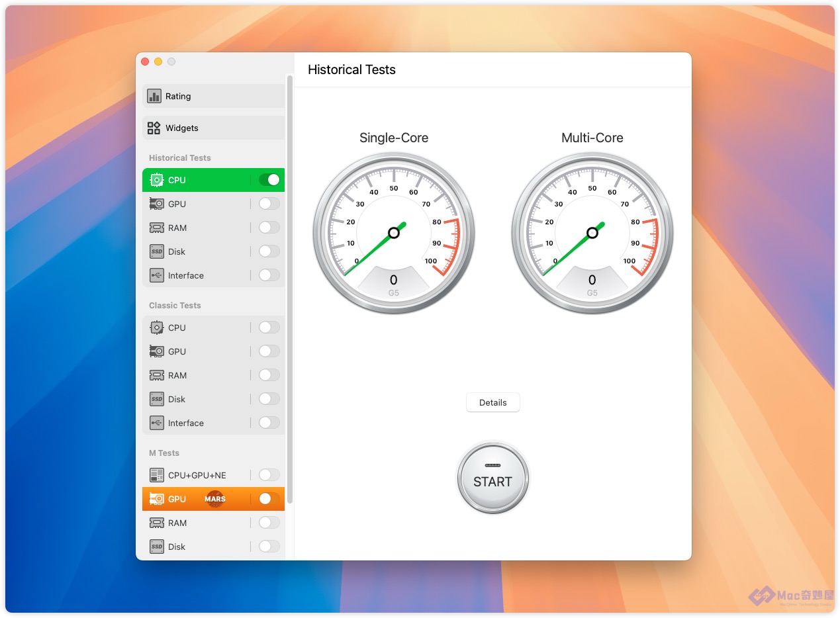This screenshot has width=840, height=618.
Task: Click the Classic Tests CPU chip icon
Action: (x=157, y=328)
